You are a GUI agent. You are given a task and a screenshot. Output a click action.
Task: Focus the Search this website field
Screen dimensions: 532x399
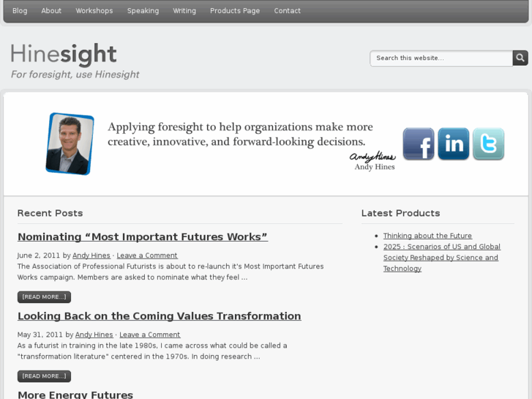(441, 58)
